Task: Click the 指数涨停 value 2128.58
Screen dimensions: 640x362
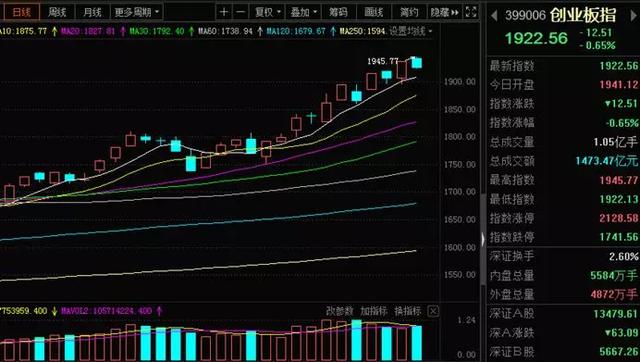Action: (619, 218)
